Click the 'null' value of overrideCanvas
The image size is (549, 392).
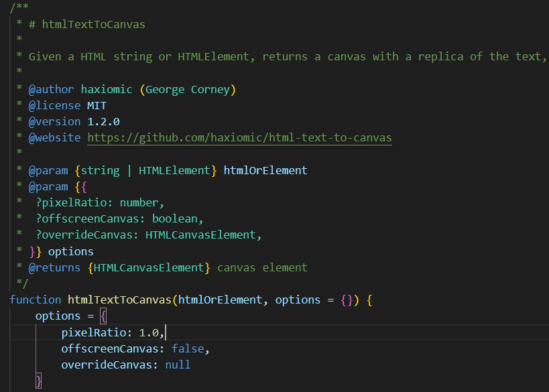coord(178,365)
